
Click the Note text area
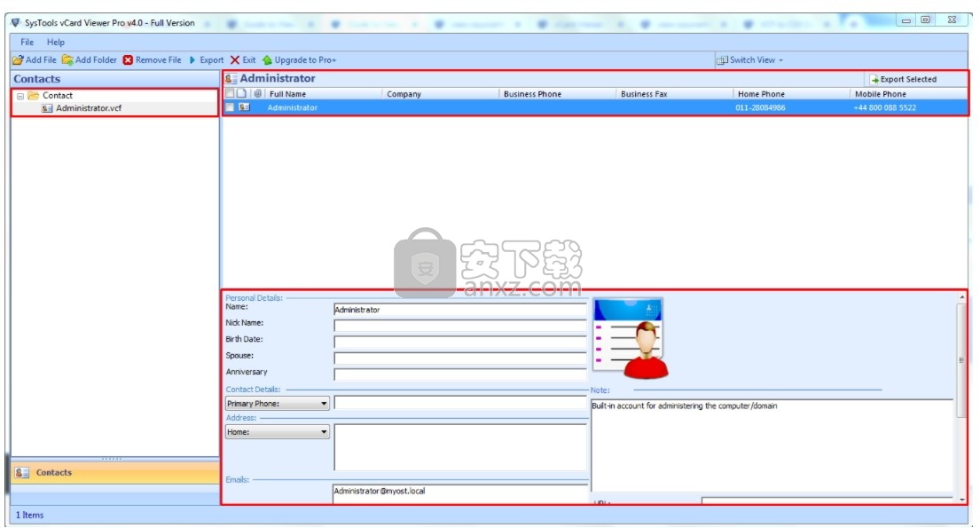[x=772, y=445]
